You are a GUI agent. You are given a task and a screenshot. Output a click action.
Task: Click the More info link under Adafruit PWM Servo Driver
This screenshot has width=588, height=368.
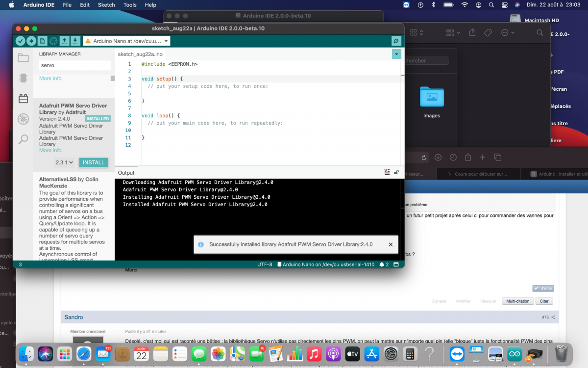(50, 150)
